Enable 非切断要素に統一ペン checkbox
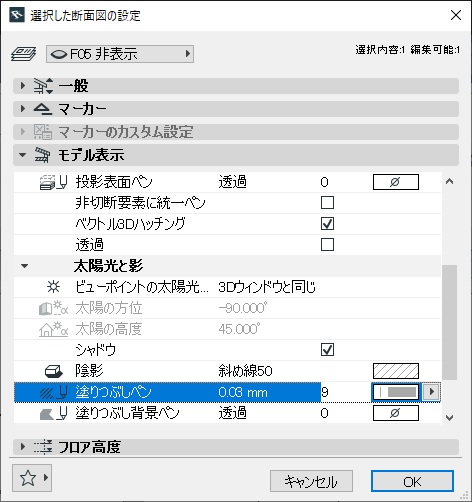 pyautogui.click(x=327, y=203)
